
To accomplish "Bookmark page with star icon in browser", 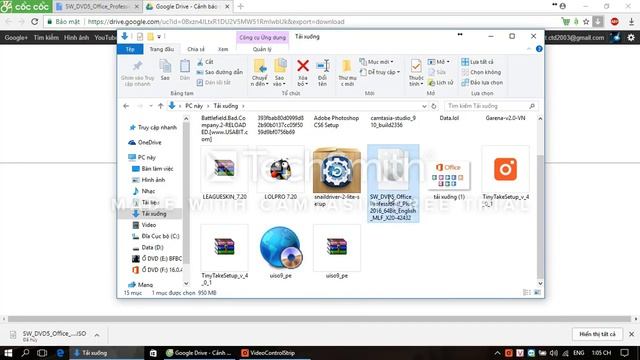I will 586,22.
